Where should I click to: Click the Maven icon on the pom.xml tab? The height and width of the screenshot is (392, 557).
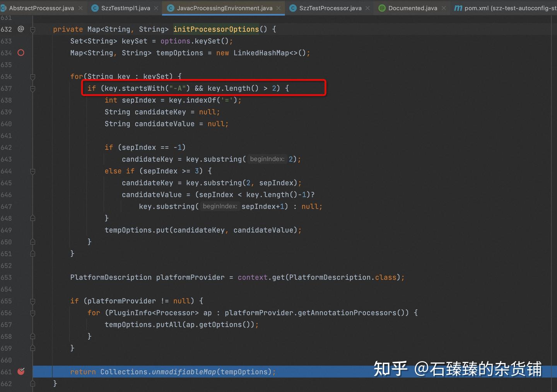(x=458, y=8)
